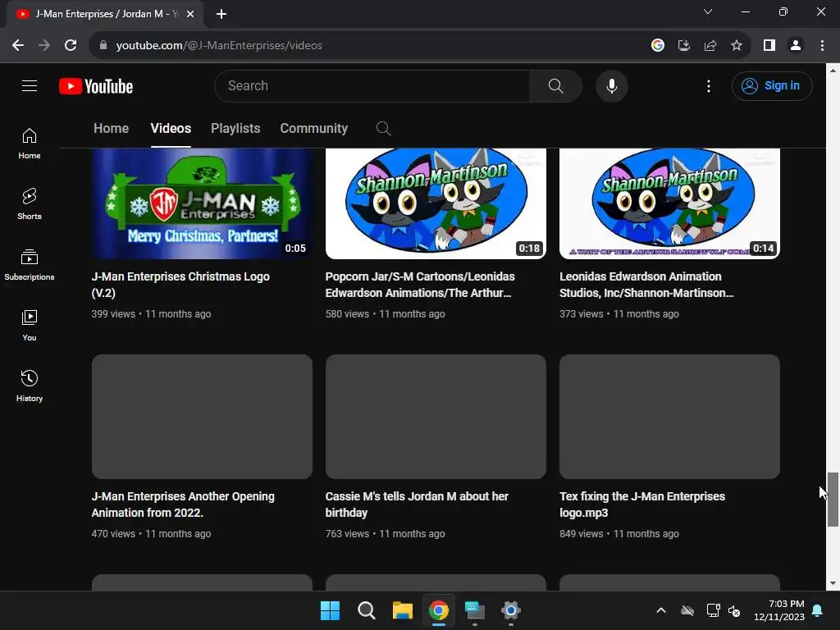Image resolution: width=840 pixels, height=630 pixels.
Task: Click the scrollbar up arrow
Action: tap(833, 71)
